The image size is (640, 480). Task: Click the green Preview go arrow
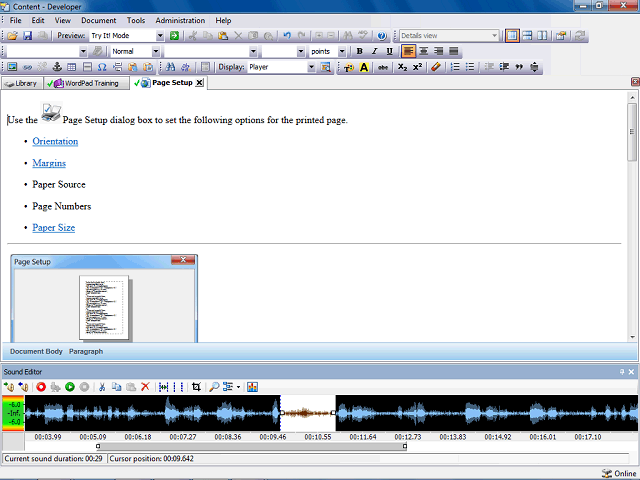[x=174, y=36]
